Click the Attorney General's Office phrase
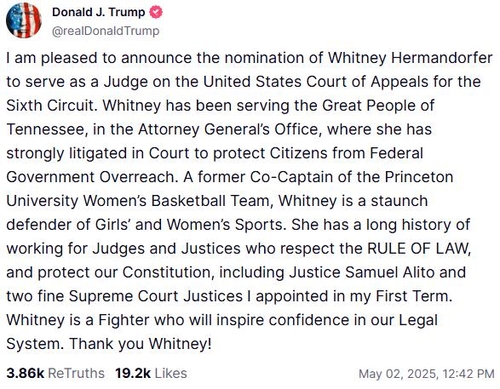The width and height of the screenshot is (500, 389). pyautogui.click(x=230, y=129)
